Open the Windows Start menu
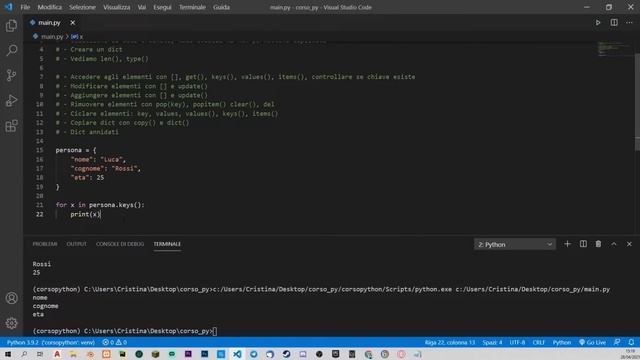The width and height of the screenshot is (640, 360). (8, 354)
